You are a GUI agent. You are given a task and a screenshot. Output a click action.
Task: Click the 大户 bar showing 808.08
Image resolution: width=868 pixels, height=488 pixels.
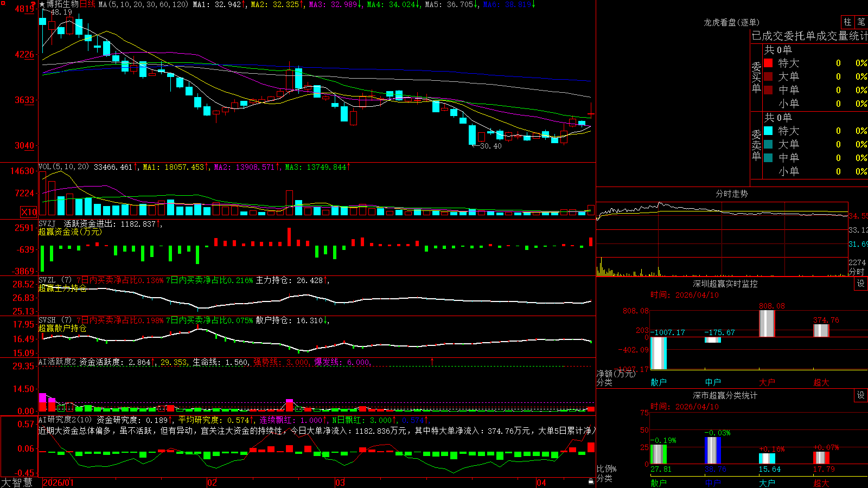point(767,323)
